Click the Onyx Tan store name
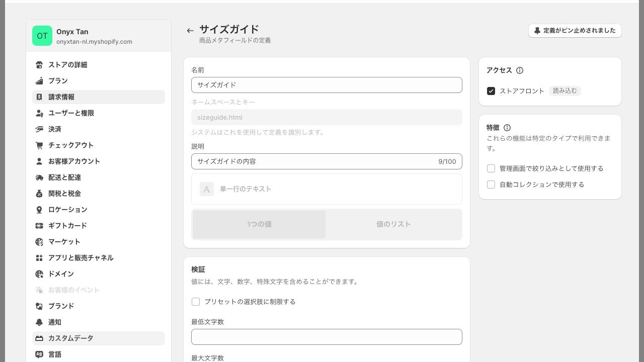This screenshot has height=362, width=644. (72, 32)
